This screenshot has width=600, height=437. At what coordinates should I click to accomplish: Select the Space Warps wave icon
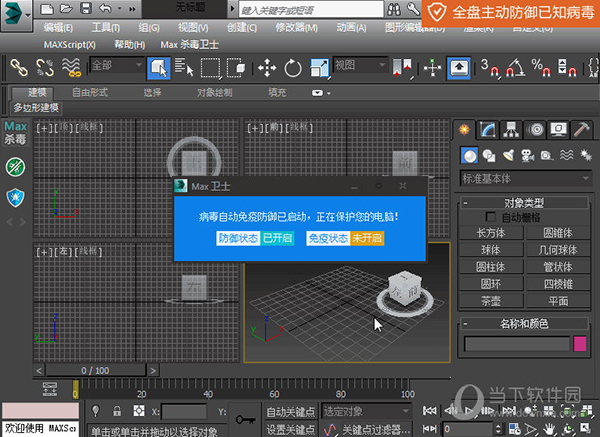tap(567, 155)
